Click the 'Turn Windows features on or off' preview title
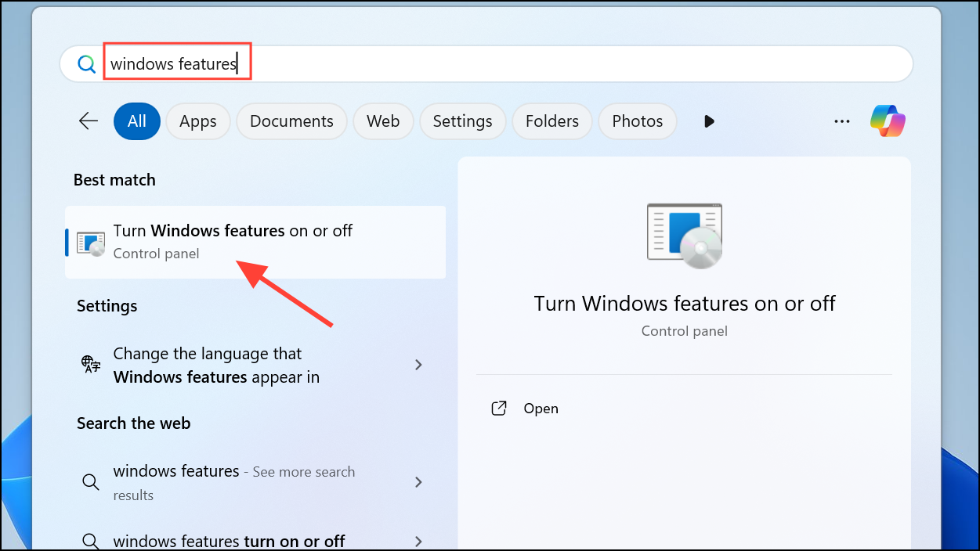This screenshot has width=980, height=551. point(685,304)
